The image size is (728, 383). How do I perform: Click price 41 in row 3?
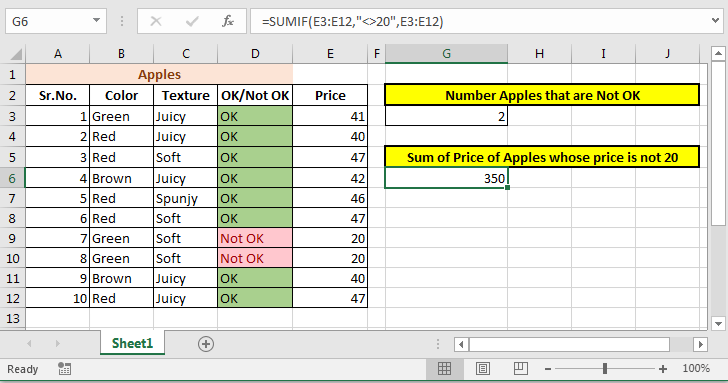coord(330,116)
